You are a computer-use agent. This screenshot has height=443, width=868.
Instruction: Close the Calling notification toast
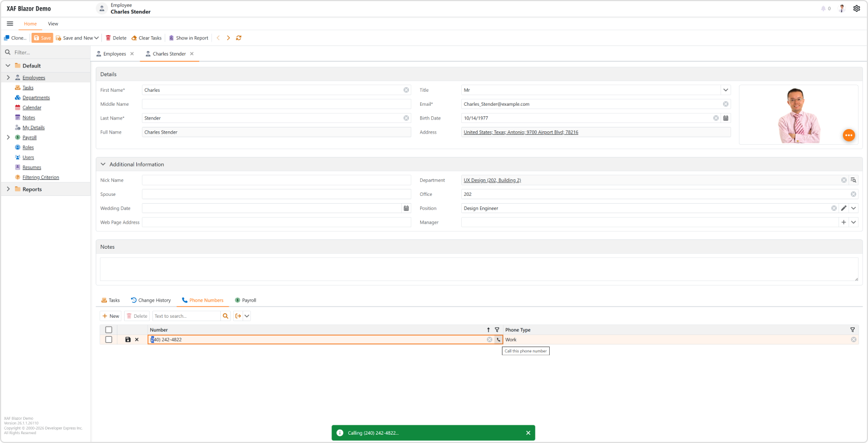(528, 433)
